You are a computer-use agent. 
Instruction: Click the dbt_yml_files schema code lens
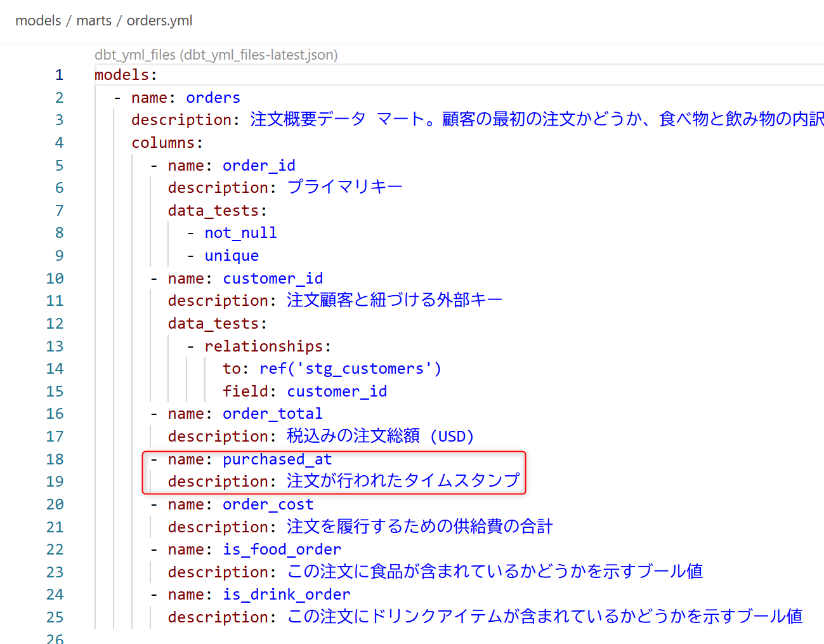coord(216,55)
